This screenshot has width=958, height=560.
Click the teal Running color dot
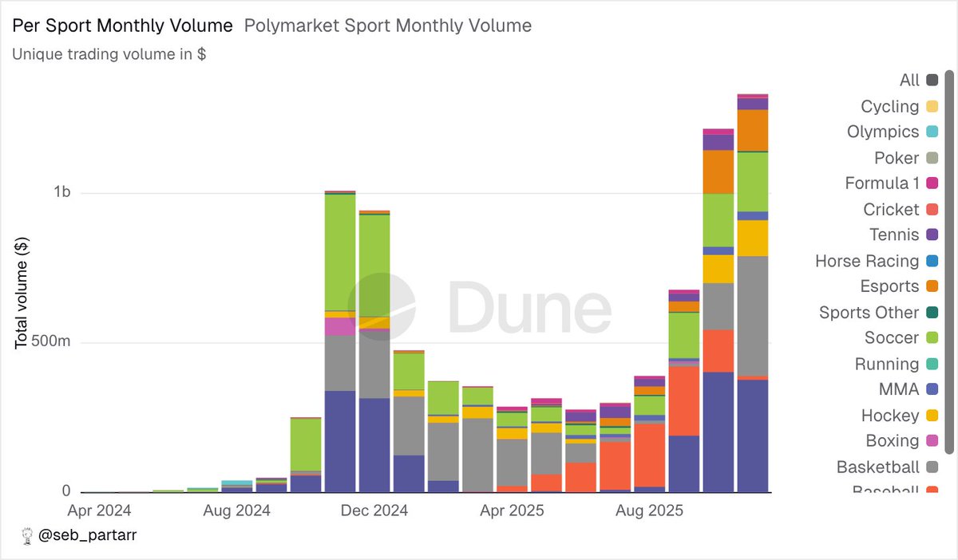(x=932, y=364)
